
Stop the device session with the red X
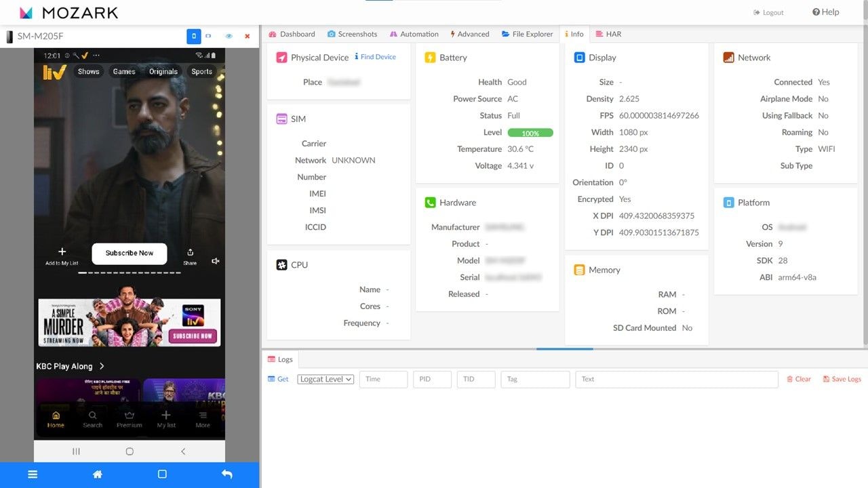coord(247,37)
